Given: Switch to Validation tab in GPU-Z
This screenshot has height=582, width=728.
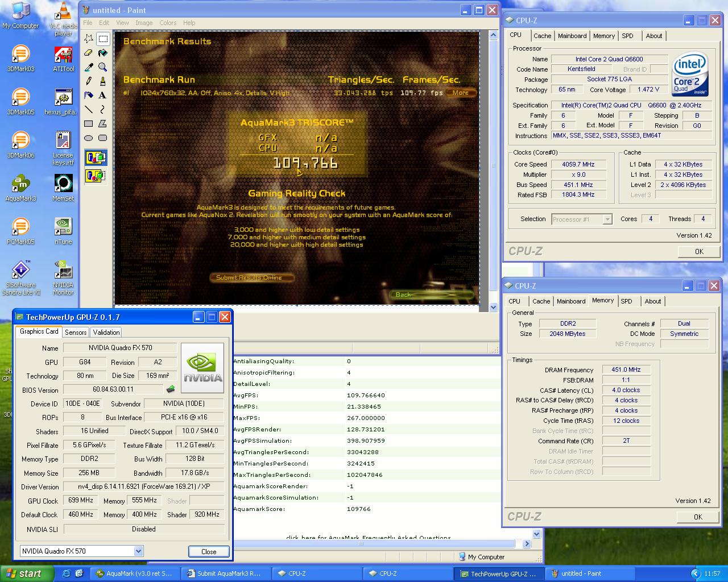Looking at the screenshot, I should [x=106, y=332].
